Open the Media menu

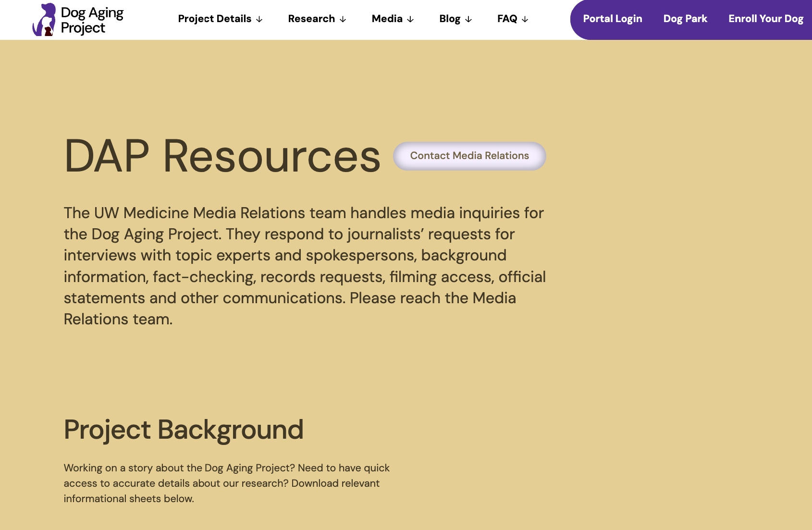[387, 19]
